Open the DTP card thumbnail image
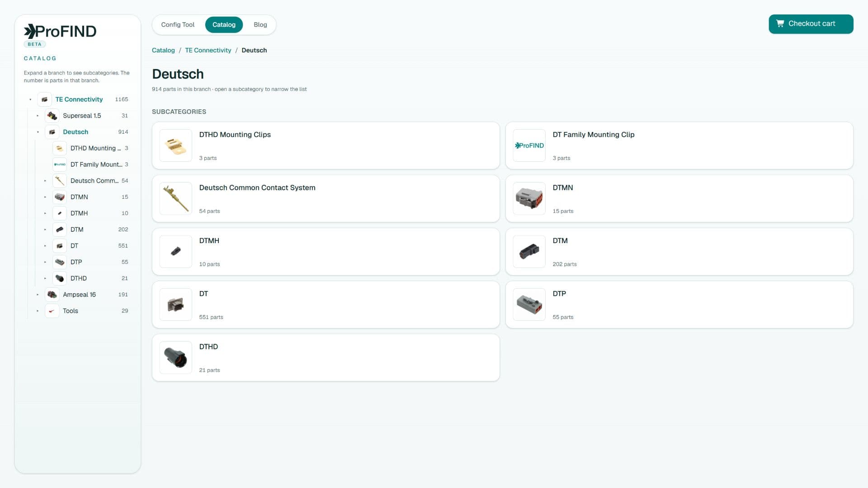 [529, 305]
